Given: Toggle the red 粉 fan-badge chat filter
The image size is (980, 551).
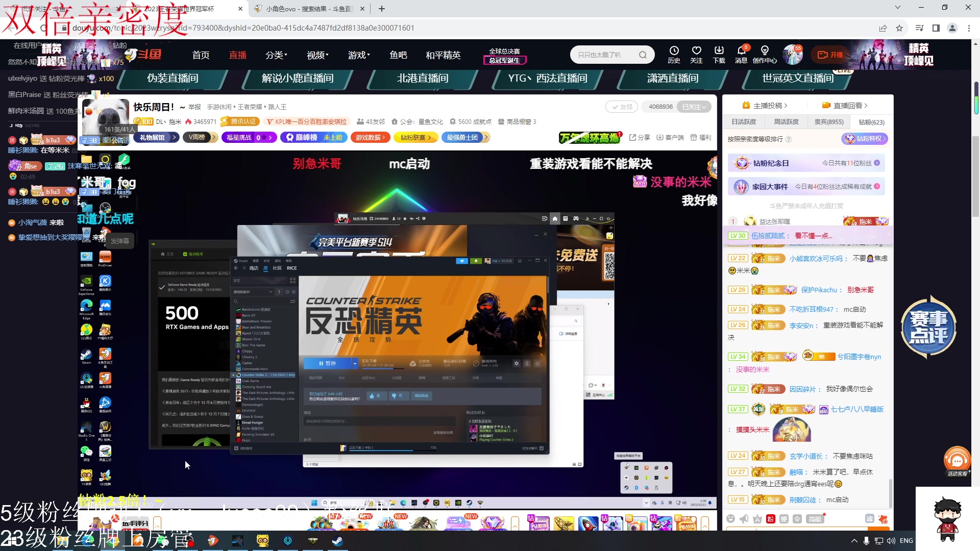Looking at the screenshot, I should click(770, 519).
